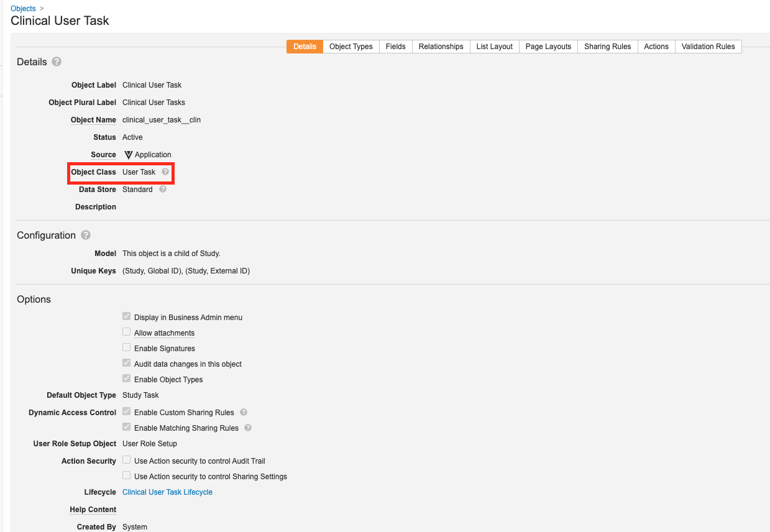This screenshot has width=770, height=532.
Task: Click help icon beside Data Store Standard
Action: point(163,189)
